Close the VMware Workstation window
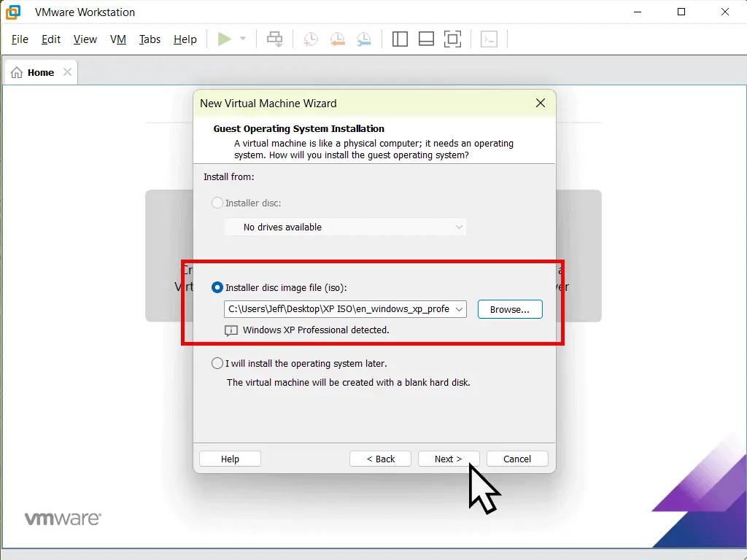The height and width of the screenshot is (560, 747). [724, 12]
